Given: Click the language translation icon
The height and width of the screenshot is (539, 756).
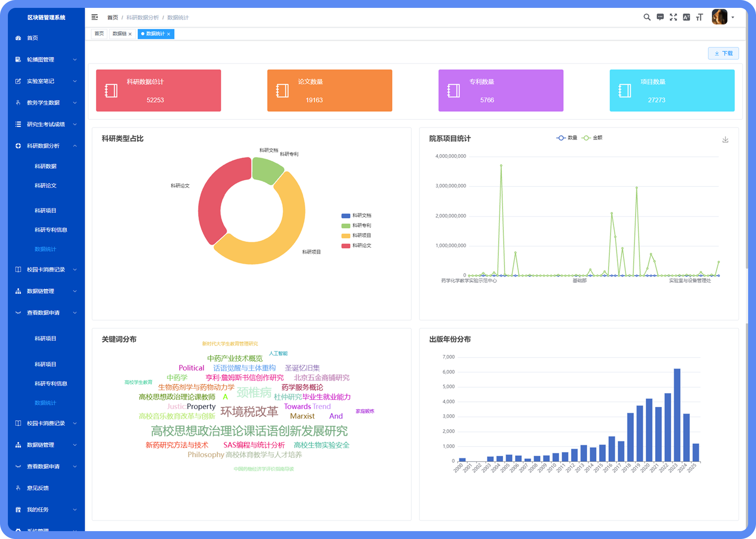Looking at the screenshot, I should point(686,17).
